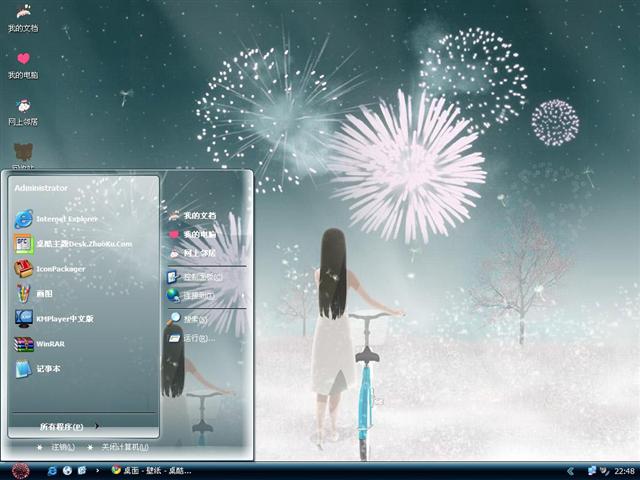Switch to 桌面 - 壁纸 taskbar window
Image resolution: width=640 pixels, height=480 pixels.
point(152,471)
